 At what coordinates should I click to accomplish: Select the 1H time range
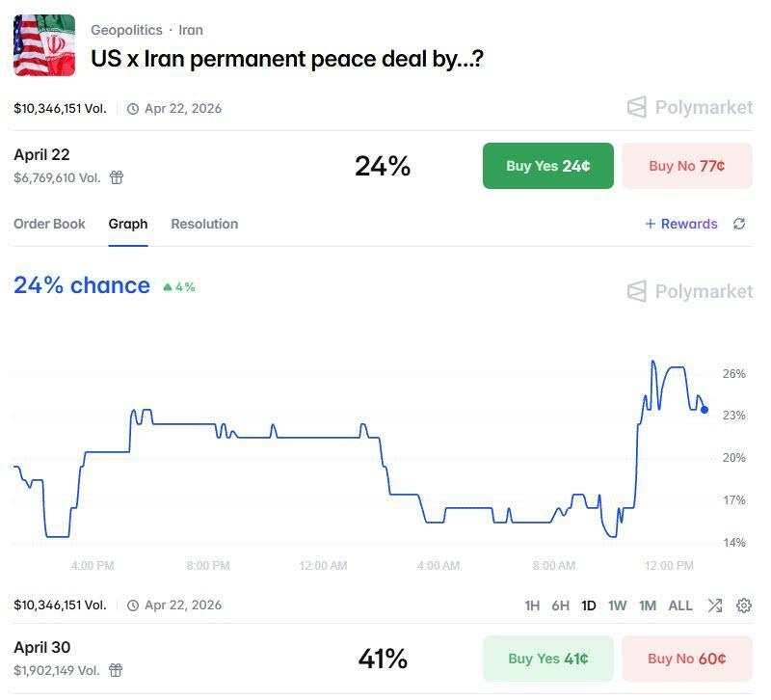[532, 606]
